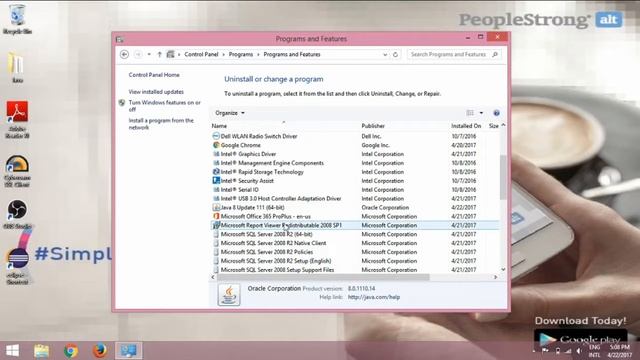The image size is (640, 360).
Task: Open File Explorer from taskbar
Action: 42,351
